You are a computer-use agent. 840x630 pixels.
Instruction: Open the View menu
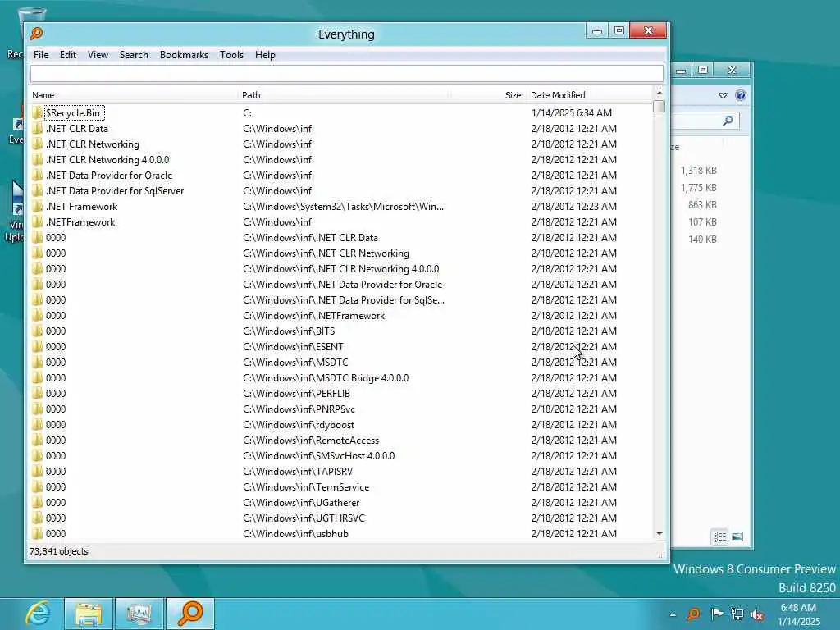coord(98,55)
